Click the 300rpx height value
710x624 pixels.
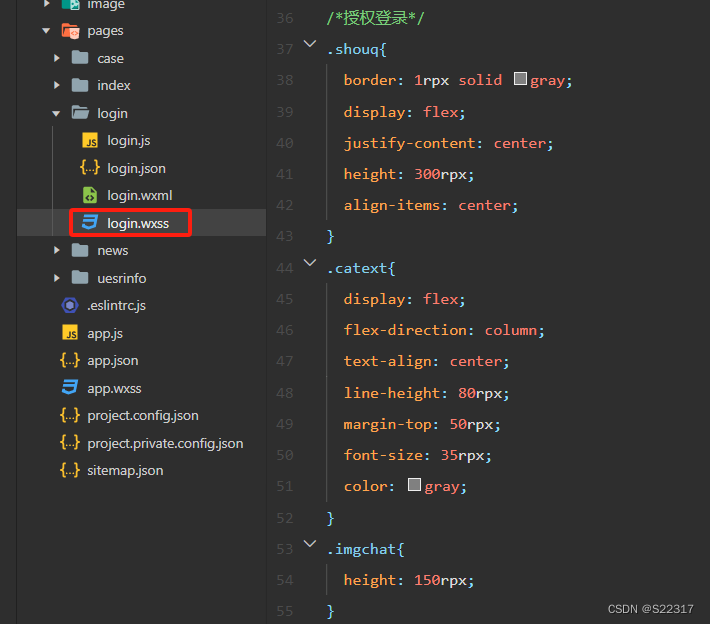[440, 174]
